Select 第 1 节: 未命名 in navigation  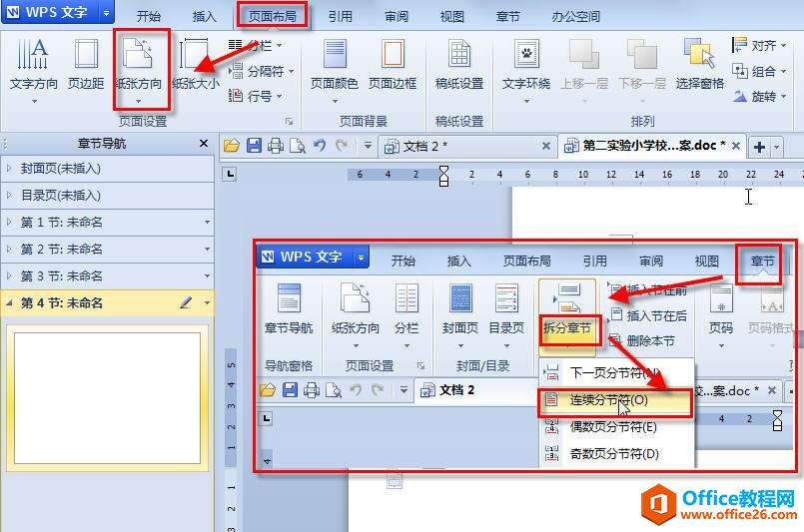(x=107, y=222)
